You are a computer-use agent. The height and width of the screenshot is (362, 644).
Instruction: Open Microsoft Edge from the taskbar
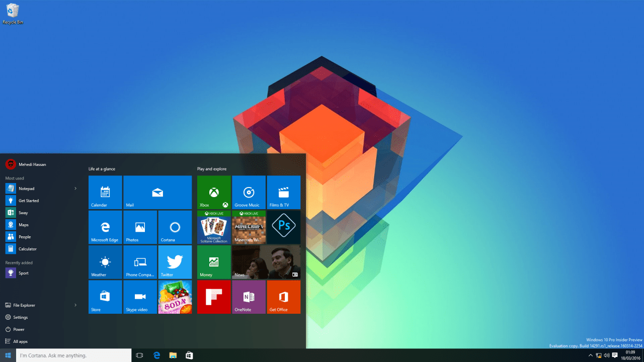(156, 355)
